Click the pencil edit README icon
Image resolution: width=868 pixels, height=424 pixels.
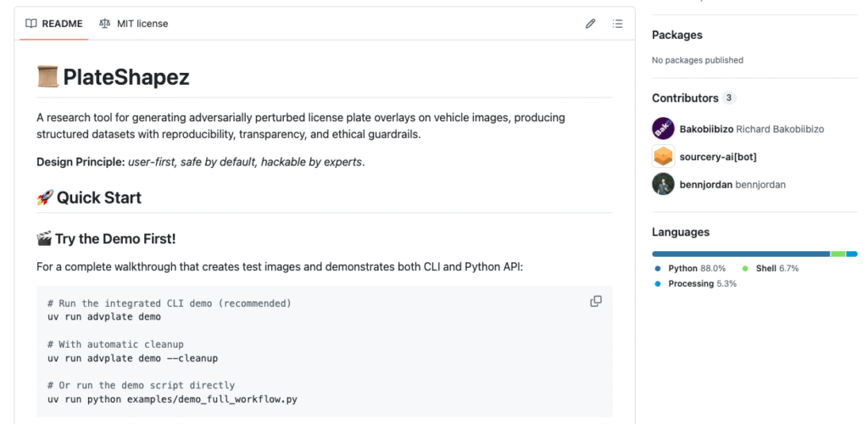click(591, 24)
